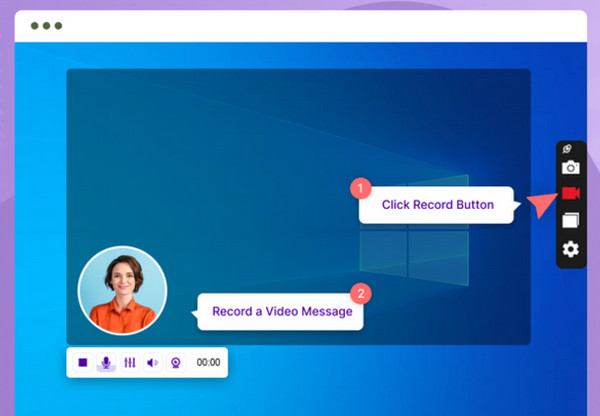The width and height of the screenshot is (600, 416).
Task: Toggle the microphone in recording toolbar
Action: click(106, 362)
